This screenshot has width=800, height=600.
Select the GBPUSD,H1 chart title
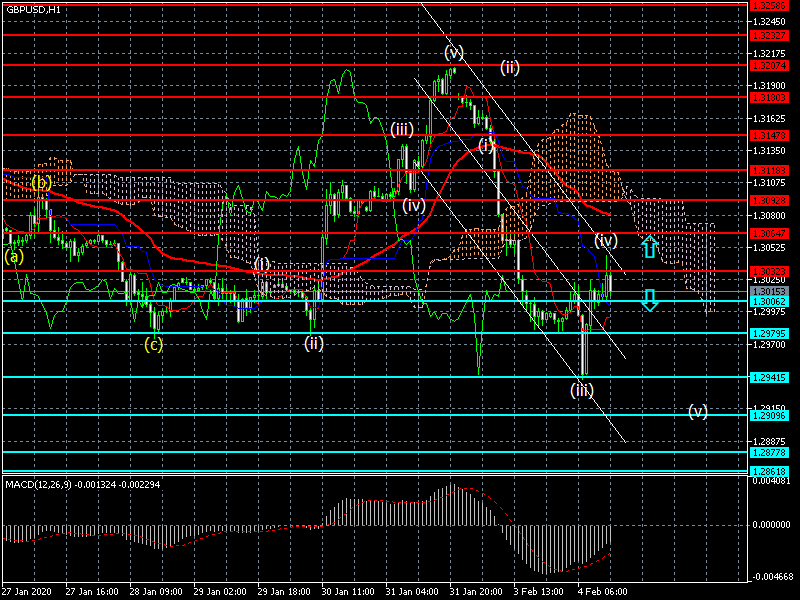[33, 10]
